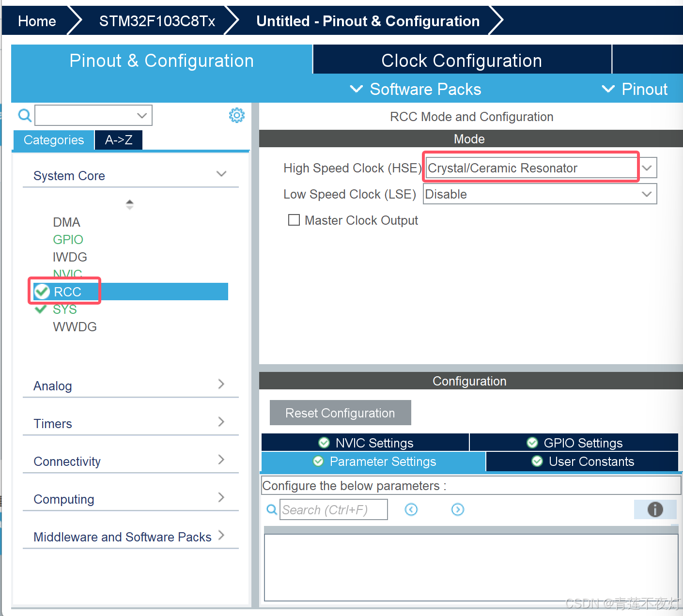Select IWDG in System Core list

pyautogui.click(x=70, y=257)
